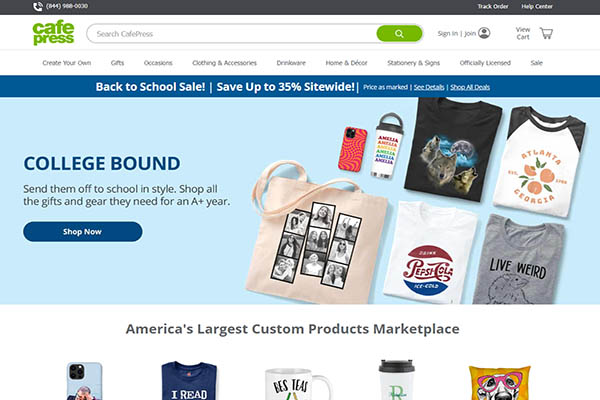This screenshot has height=400, width=600.
Task: Open the Track Order link
Action: pos(493,7)
